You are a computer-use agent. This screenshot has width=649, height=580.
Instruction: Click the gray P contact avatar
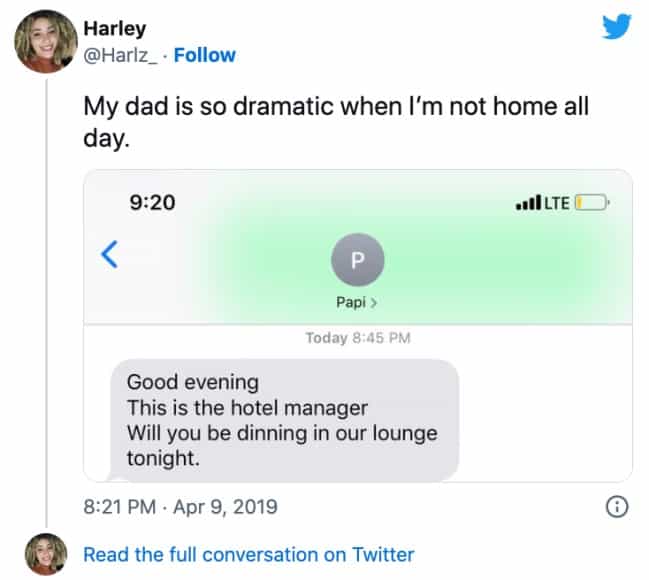(357, 259)
